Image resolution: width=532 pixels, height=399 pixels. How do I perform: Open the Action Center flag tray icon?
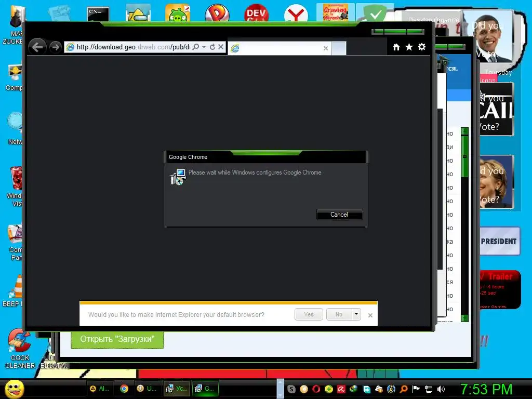click(x=416, y=389)
